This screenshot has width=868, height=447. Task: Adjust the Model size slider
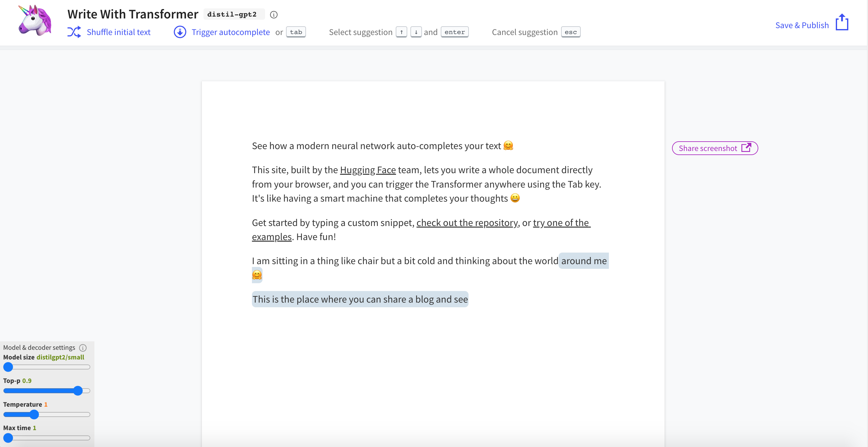pos(47,367)
